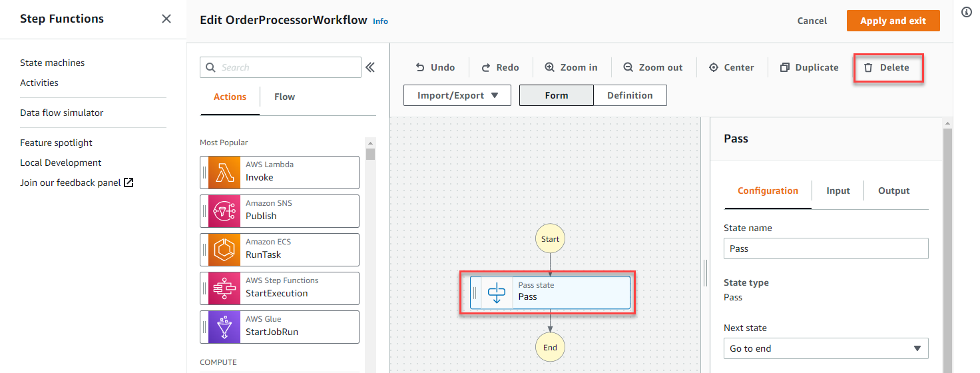This screenshot has height=373, width=980.
Task: Select the AWS Glue StartJobRun icon
Action: tap(224, 327)
